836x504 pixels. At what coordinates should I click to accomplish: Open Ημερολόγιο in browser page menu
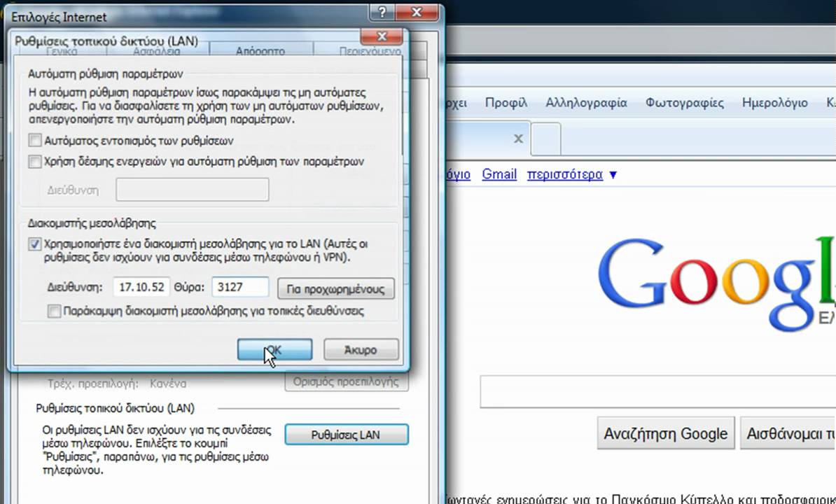point(774,102)
